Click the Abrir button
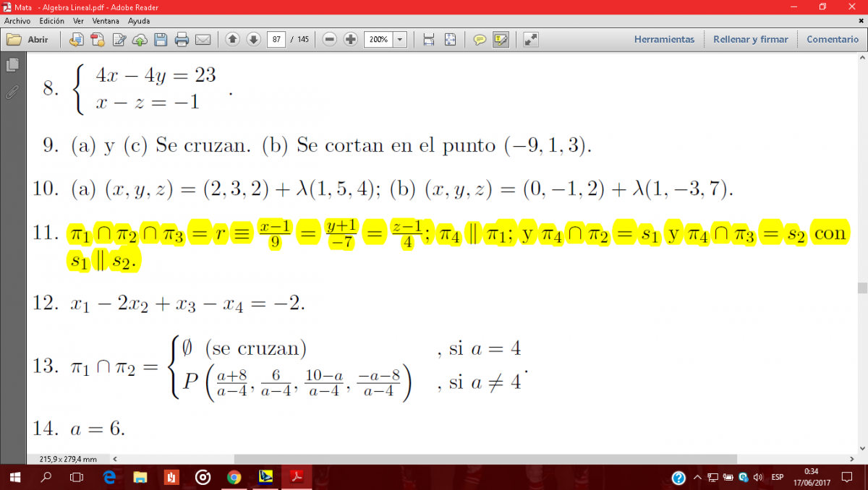This screenshot has width=868, height=490. coord(29,40)
